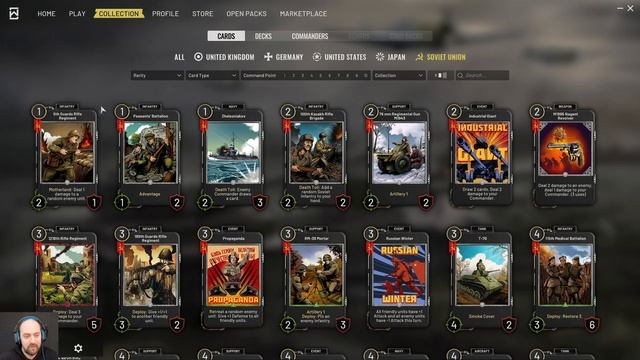Open the Store menu
Screen dimensions: 640x360
(202, 13)
